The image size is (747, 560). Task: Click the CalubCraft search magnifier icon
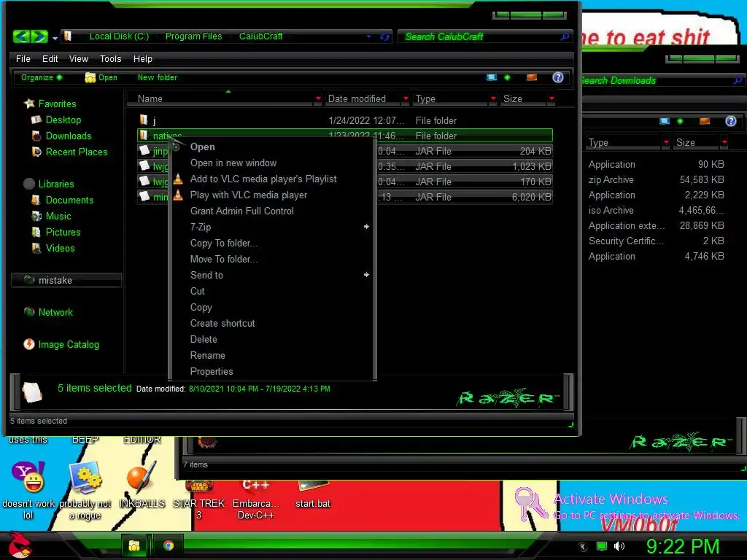[565, 36]
